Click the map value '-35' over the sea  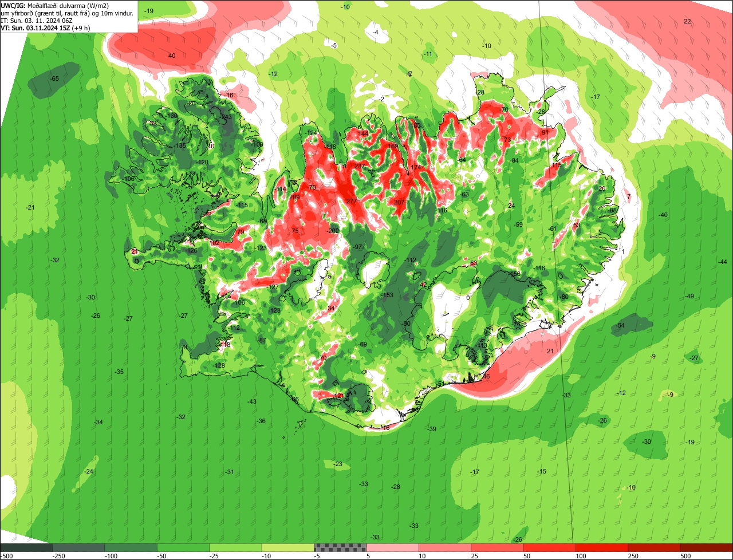click(x=119, y=372)
